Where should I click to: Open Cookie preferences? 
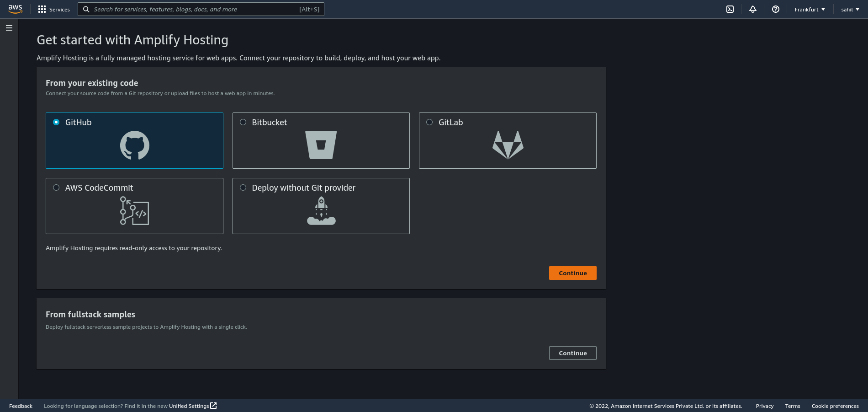tap(835, 406)
